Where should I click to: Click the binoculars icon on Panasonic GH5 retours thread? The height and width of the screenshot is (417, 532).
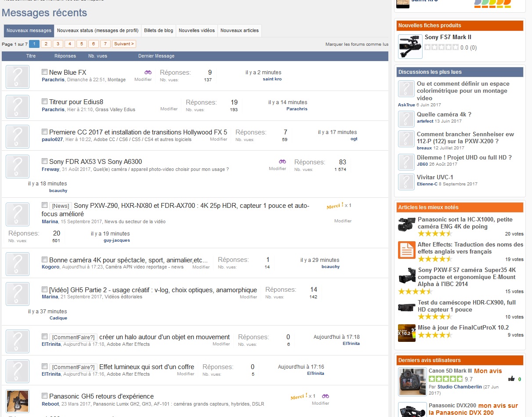[x=326, y=396]
